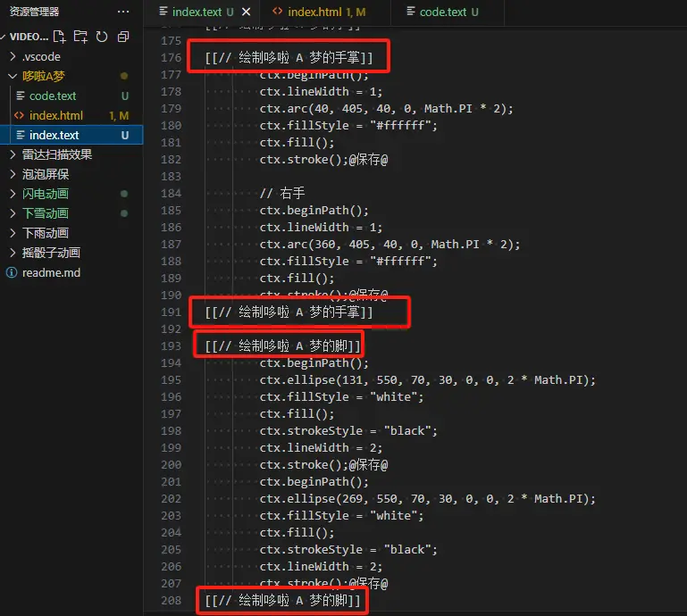The width and height of the screenshot is (687, 616).
Task: Click ctx.beginPath(); on line 185
Action: pos(314,210)
